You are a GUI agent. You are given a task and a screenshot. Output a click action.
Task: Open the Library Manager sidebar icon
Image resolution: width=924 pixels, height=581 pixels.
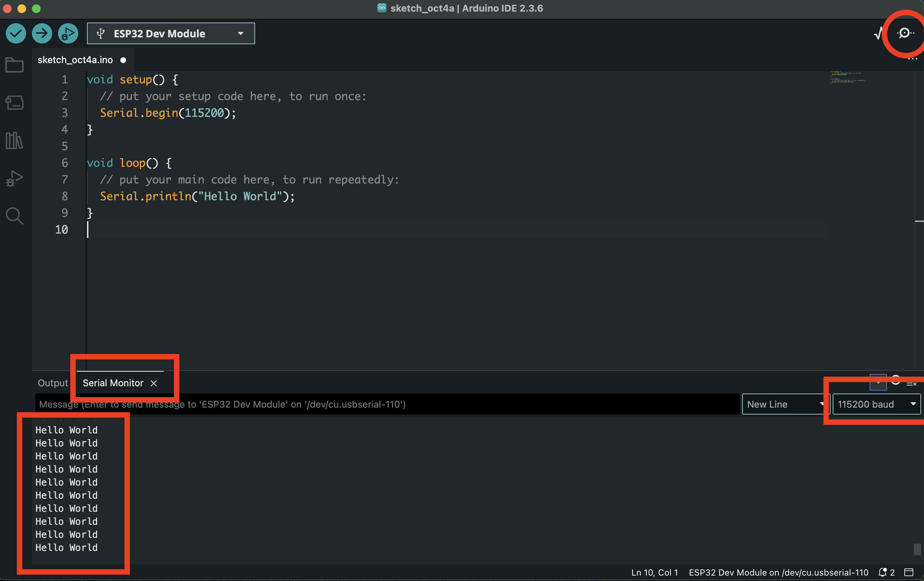pyautogui.click(x=14, y=141)
